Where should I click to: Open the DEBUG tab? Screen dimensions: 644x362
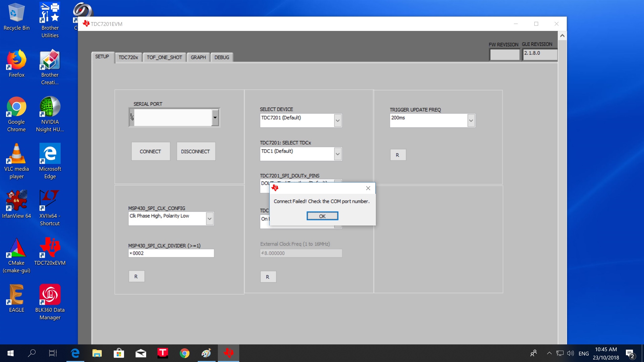[221, 57]
